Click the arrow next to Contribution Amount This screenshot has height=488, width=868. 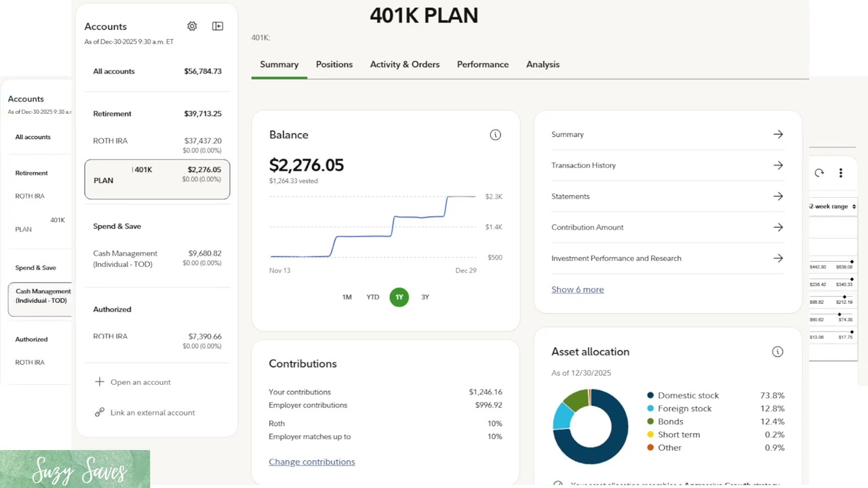[x=778, y=227]
